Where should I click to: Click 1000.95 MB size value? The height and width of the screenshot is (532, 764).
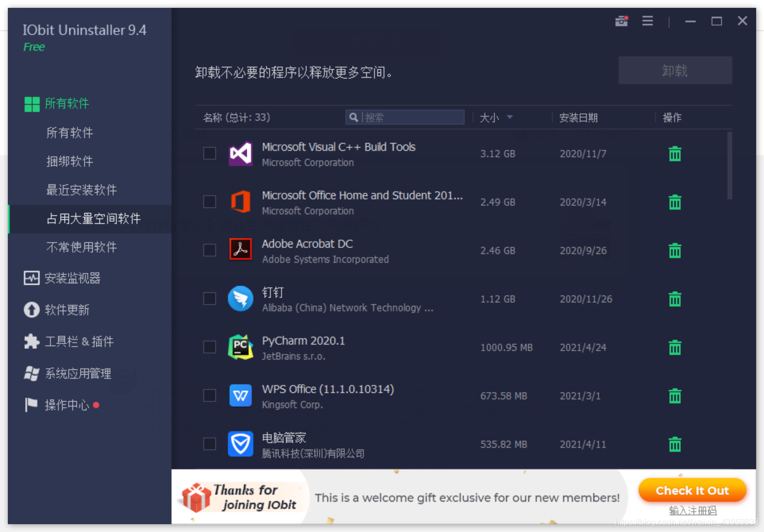[x=507, y=347]
